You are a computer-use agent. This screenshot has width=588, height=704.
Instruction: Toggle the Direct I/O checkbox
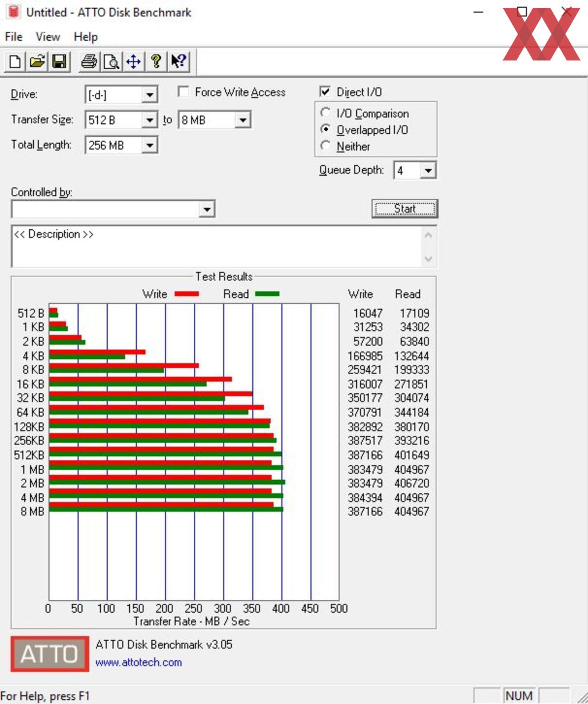click(325, 91)
